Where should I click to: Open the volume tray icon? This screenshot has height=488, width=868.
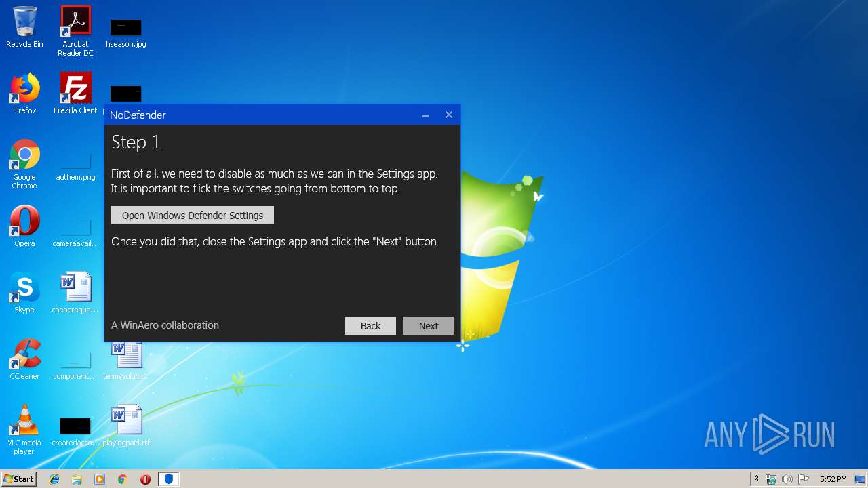point(787,479)
